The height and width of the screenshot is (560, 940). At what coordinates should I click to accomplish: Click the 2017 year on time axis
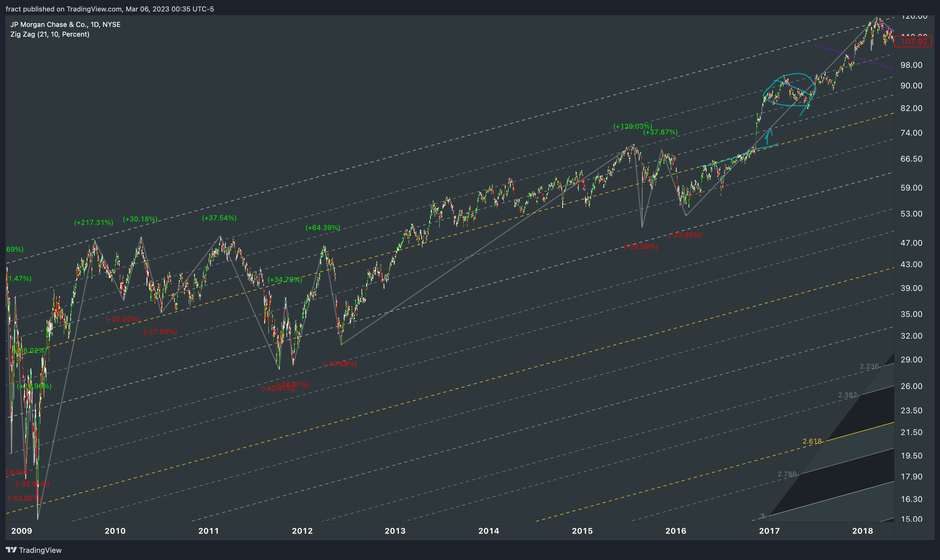769,531
